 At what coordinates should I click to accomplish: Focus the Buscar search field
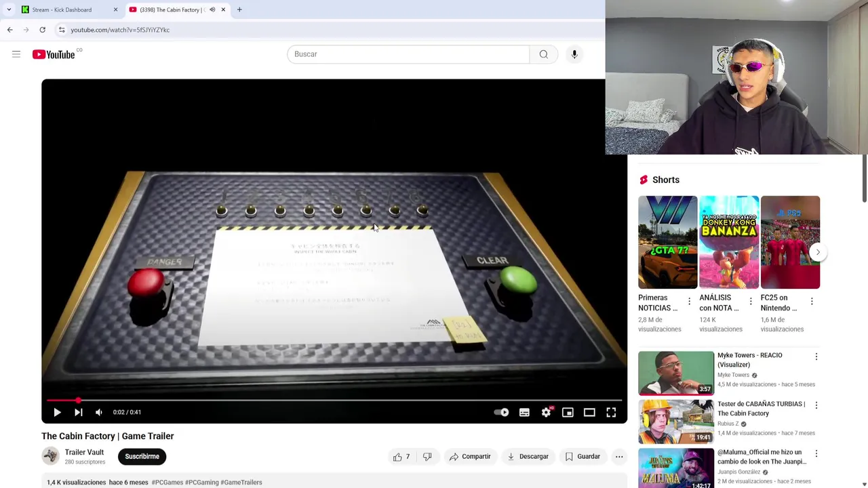click(408, 54)
